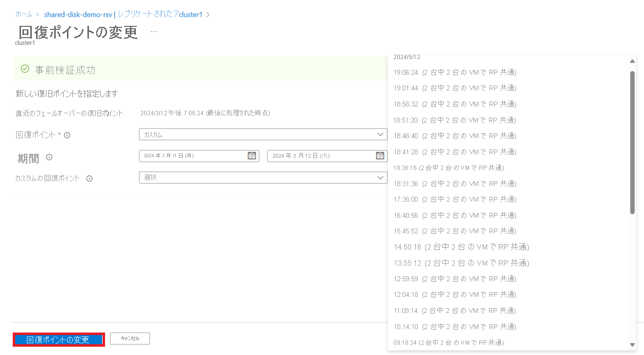Click the 回復ポイントの変更 button

(x=58, y=340)
